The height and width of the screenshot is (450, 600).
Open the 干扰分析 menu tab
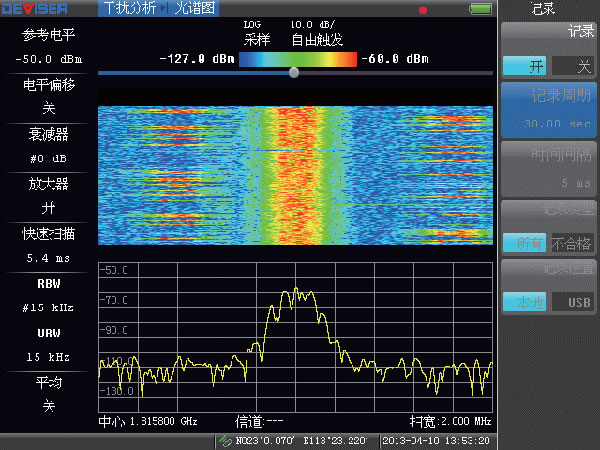point(129,9)
